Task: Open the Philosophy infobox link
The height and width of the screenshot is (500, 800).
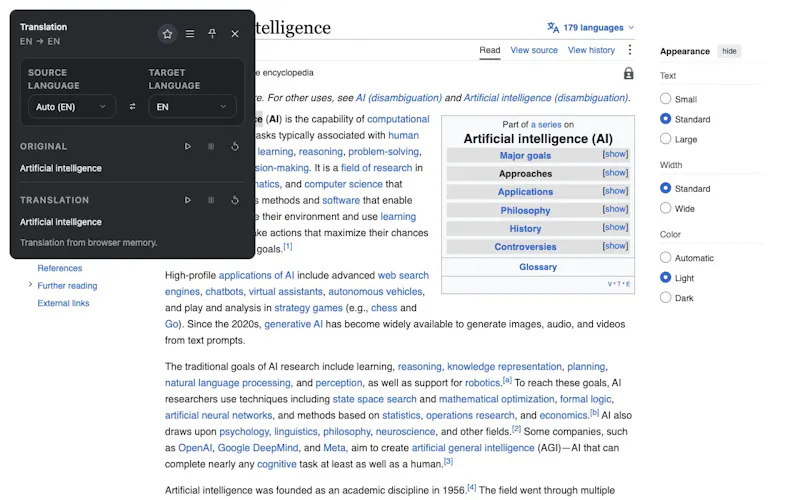Action: point(525,210)
